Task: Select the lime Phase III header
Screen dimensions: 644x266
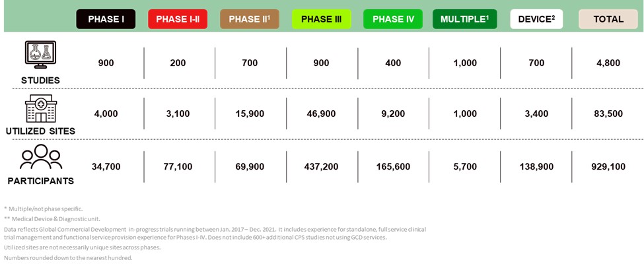Action: click(x=321, y=19)
